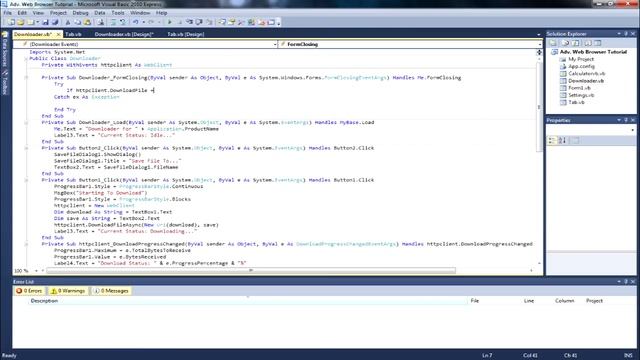Click the Find toolbar icon
Viewport: 640px width, 360px height.
pos(100,22)
